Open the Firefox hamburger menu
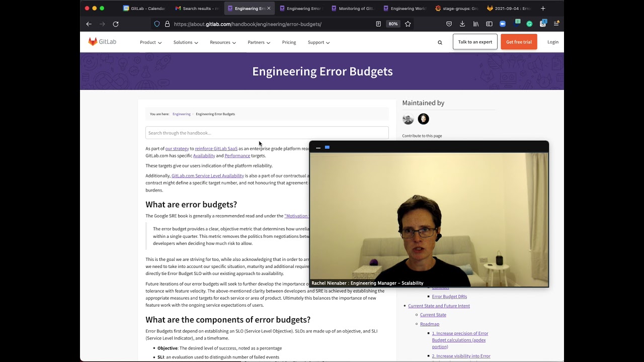The height and width of the screenshot is (362, 644). (x=556, y=24)
